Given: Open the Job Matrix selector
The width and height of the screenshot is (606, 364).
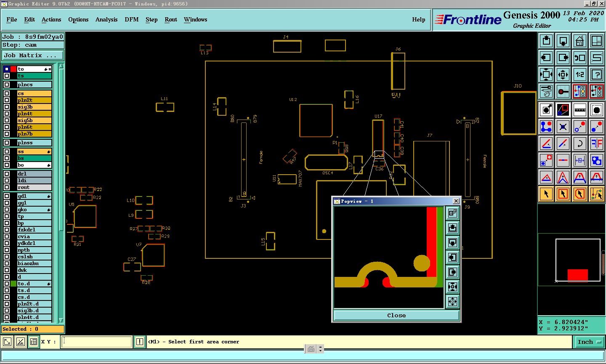Looking at the screenshot, I should pyautogui.click(x=33, y=56).
